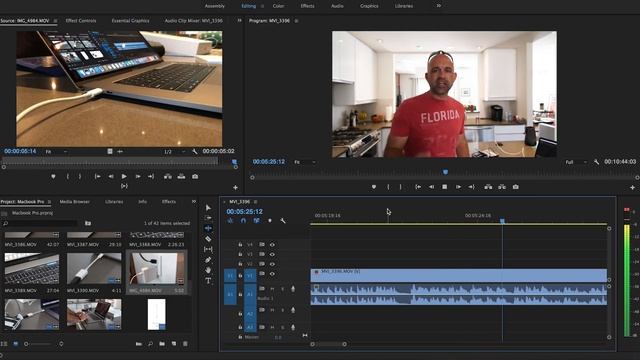Toggle V1 track targeting
The width and height of the screenshot is (640, 360).
point(250,276)
